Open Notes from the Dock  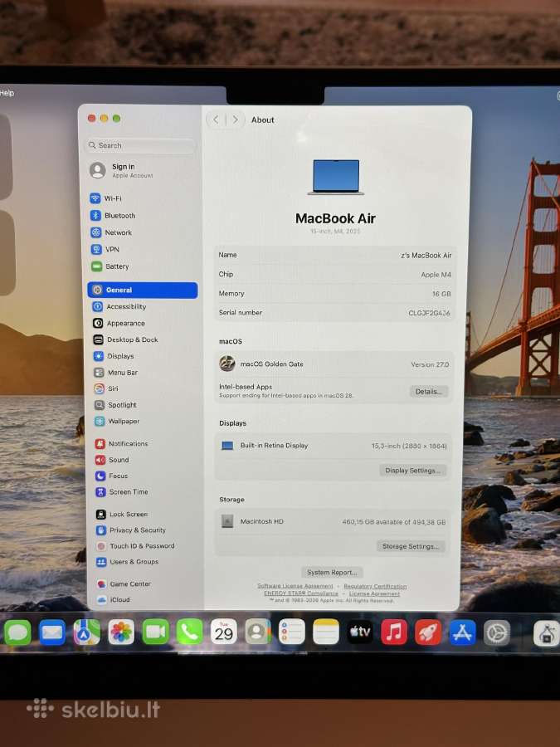[326, 632]
